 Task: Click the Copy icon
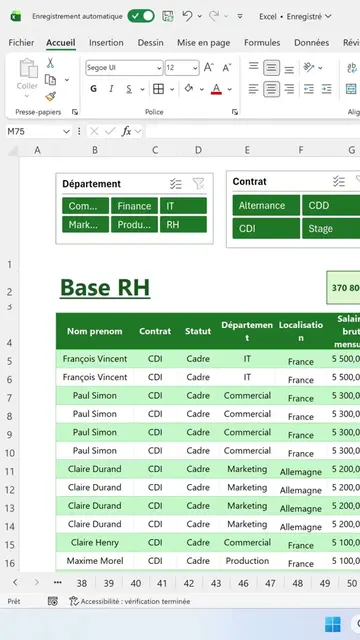pyautogui.click(x=50, y=80)
